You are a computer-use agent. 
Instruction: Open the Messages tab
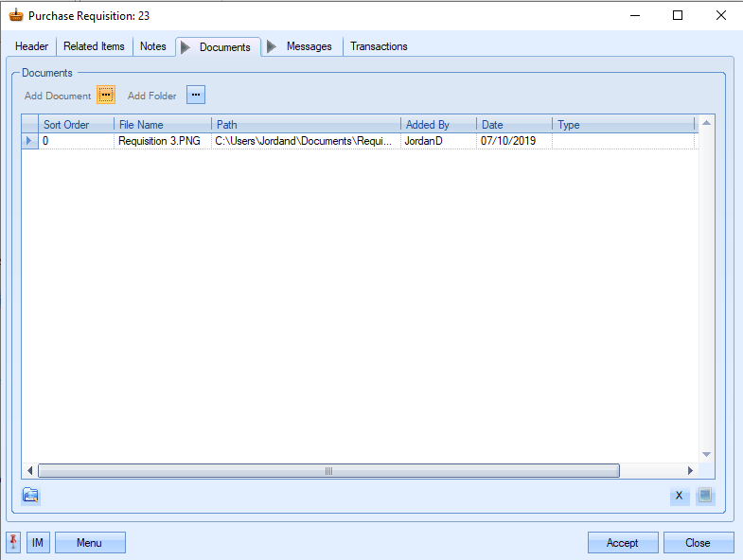point(301,46)
